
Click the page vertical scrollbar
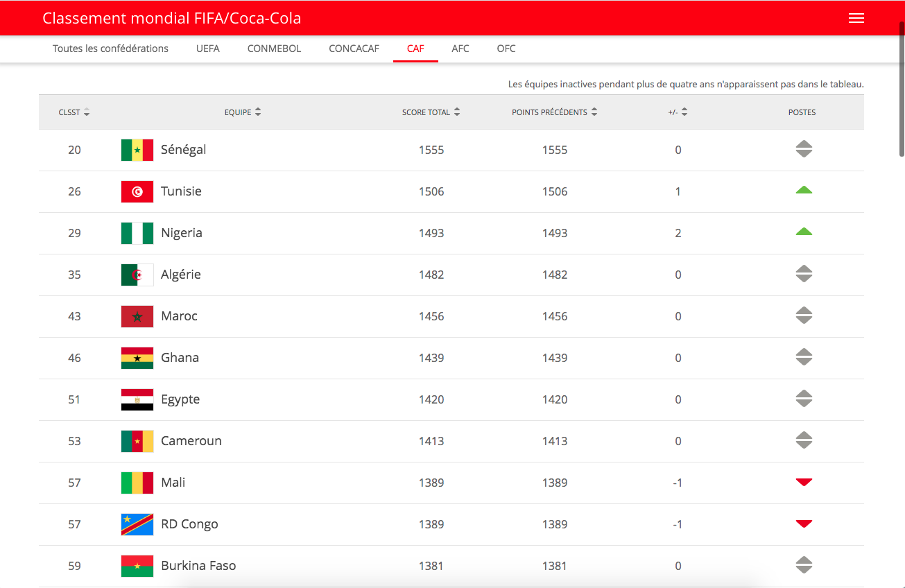click(902, 89)
